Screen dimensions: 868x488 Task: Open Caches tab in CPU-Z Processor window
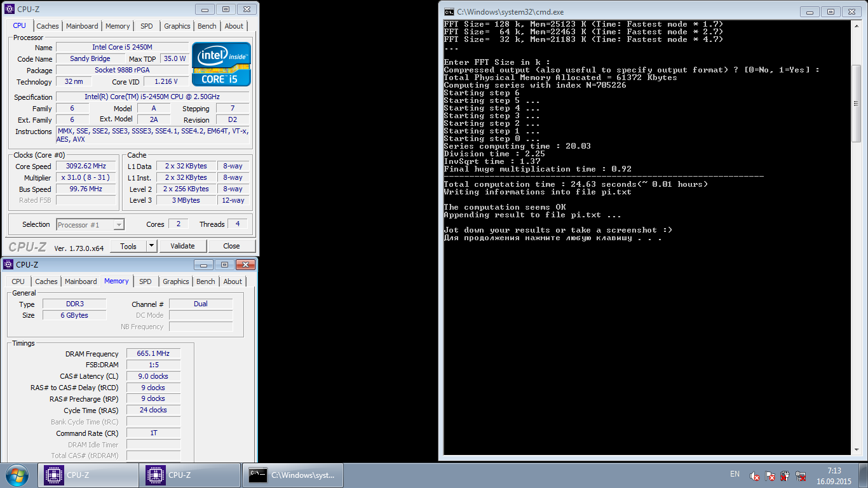tap(47, 26)
